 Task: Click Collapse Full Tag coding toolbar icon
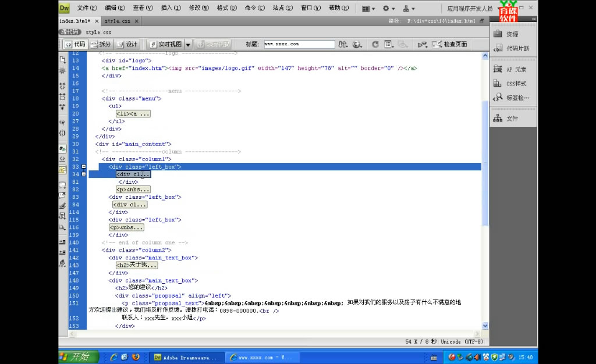(x=62, y=86)
